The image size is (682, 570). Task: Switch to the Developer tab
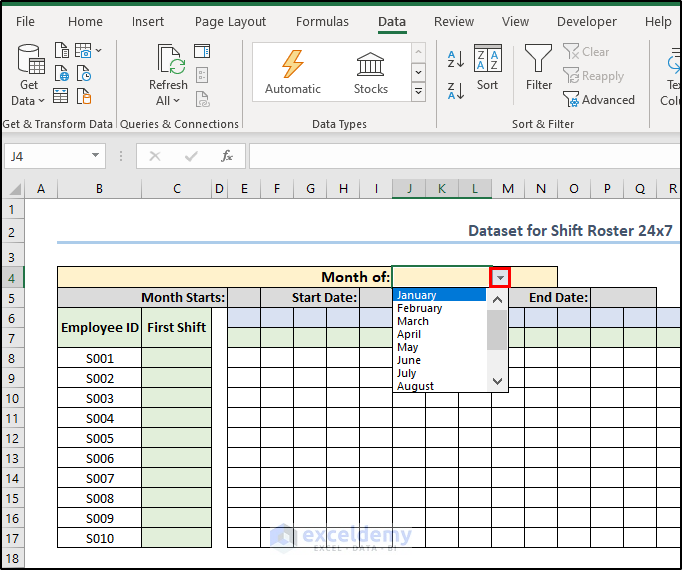(x=587, y=21)
